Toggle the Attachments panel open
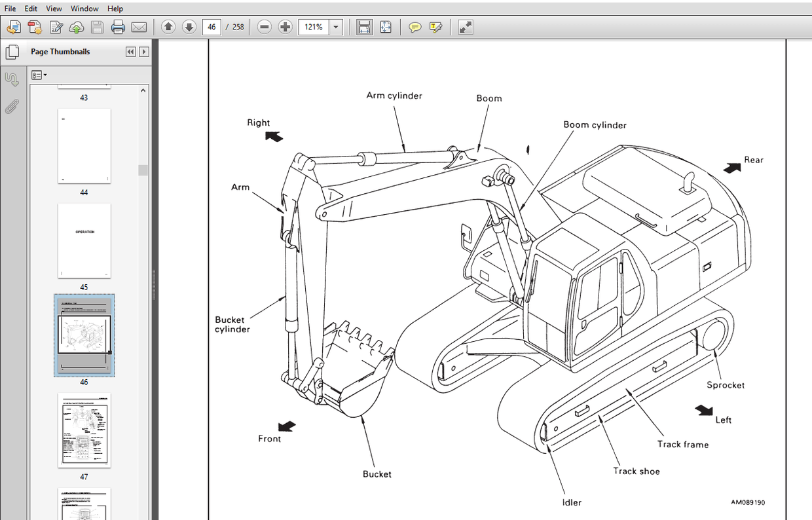The height and width of the screenshot is (520, 812). point(12,107)
